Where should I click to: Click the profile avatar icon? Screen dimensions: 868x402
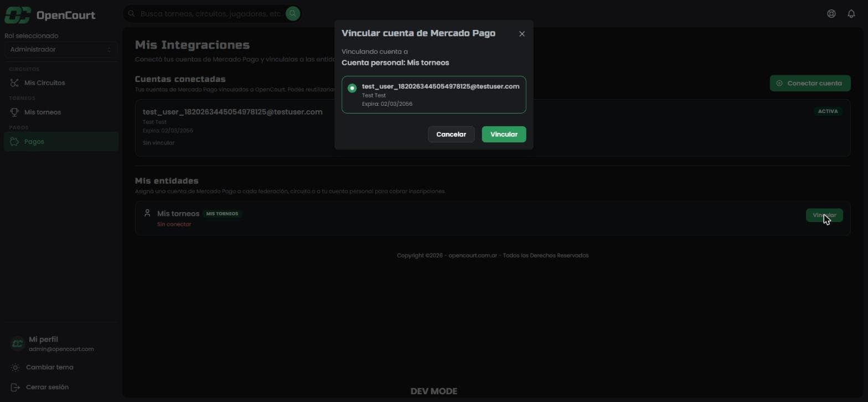18,344
